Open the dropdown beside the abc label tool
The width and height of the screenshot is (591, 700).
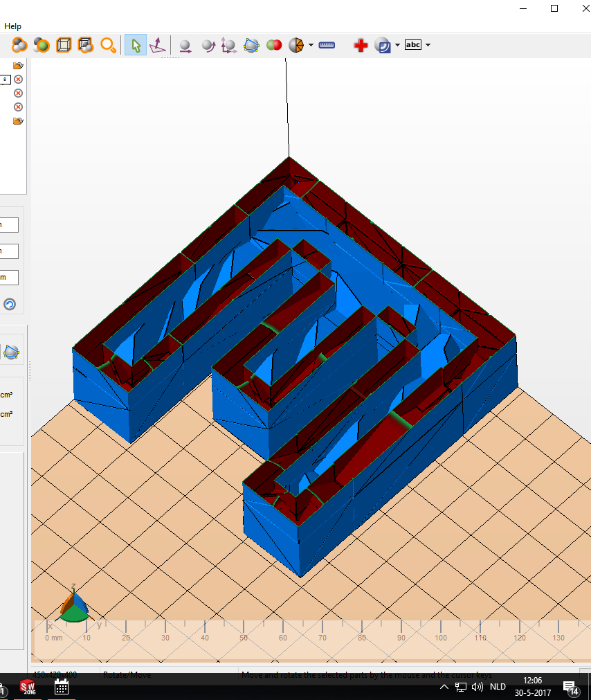click(428, 46)
